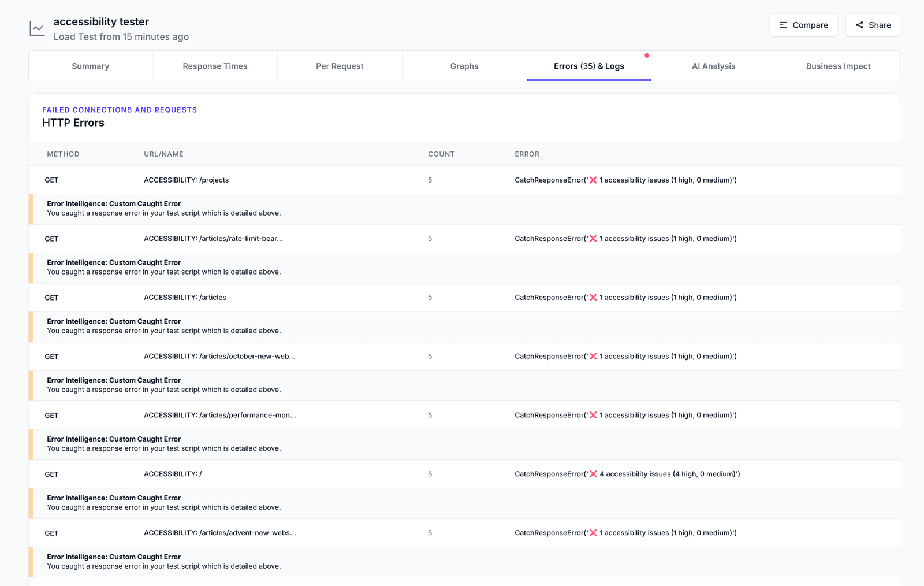Click the filter icon inside the Compare button

(x=783, y=25)
